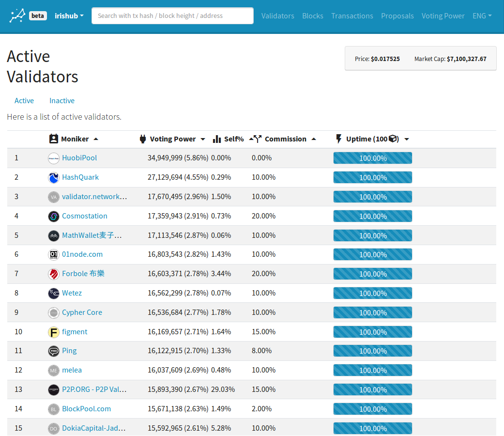Click Cosmostation uptime progress bar
The width and height of the screenshot is (504, 436).
(x=372, y=217)
